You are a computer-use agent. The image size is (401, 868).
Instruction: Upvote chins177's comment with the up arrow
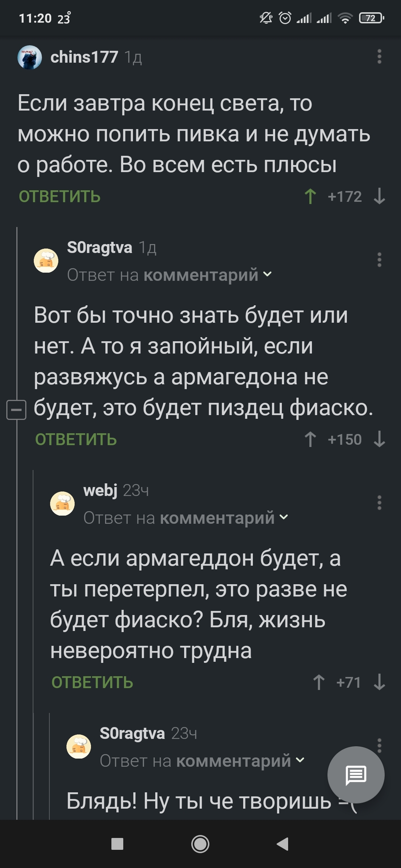(310, 197)
